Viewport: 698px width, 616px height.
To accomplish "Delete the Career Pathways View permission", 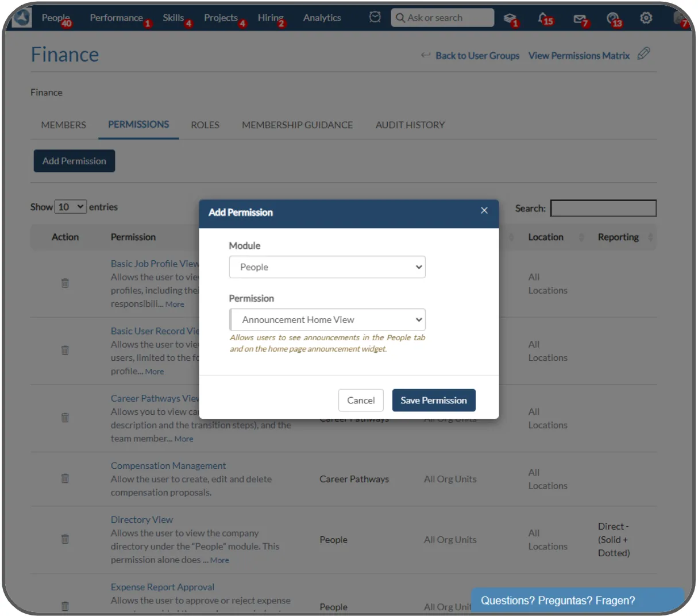I will (x=65, y=417).
